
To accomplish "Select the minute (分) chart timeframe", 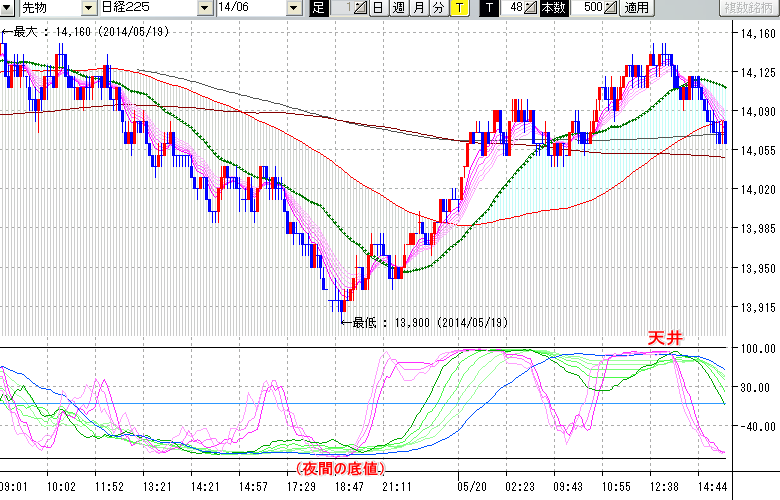I will (x=438, y=8).
